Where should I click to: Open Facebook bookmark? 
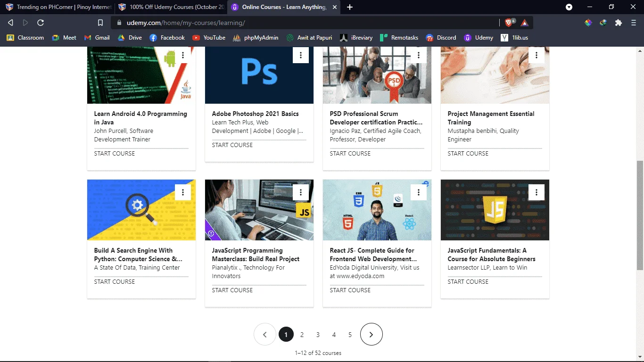click(x=167, y=38)
